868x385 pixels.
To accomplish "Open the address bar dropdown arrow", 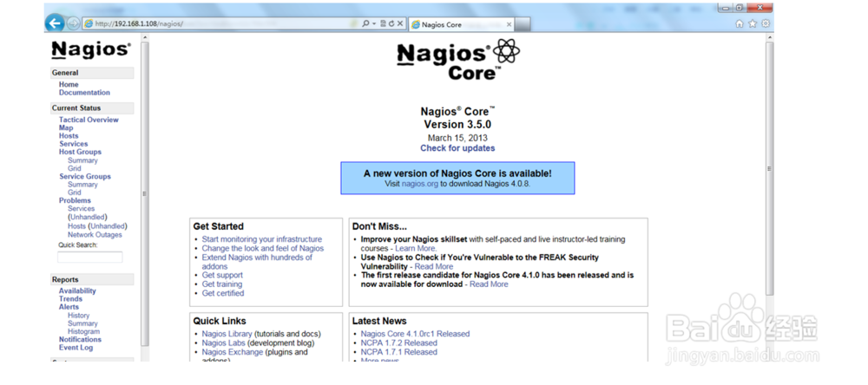I will coord(374,23).
